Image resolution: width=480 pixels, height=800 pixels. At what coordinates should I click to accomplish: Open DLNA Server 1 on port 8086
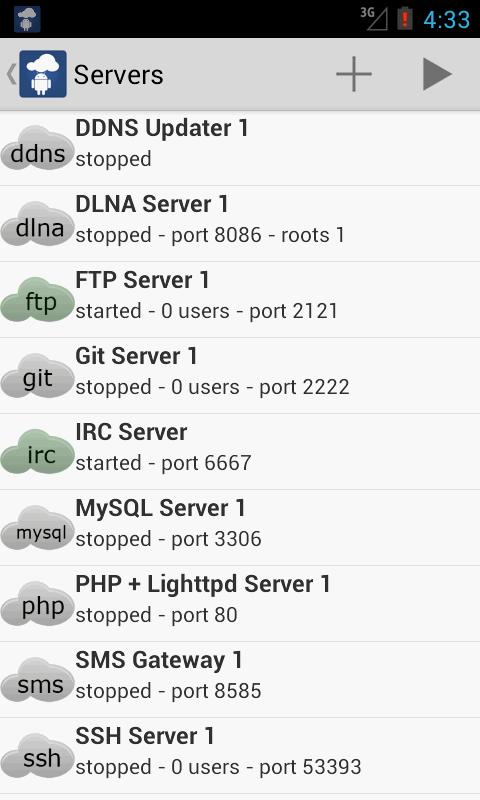coord(240,224)
